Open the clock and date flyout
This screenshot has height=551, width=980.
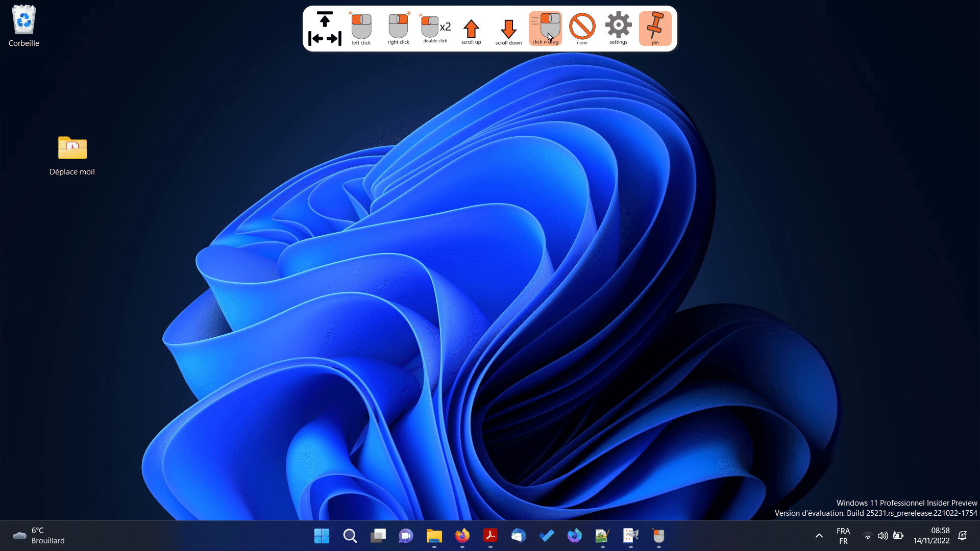[x=932, y=536]
